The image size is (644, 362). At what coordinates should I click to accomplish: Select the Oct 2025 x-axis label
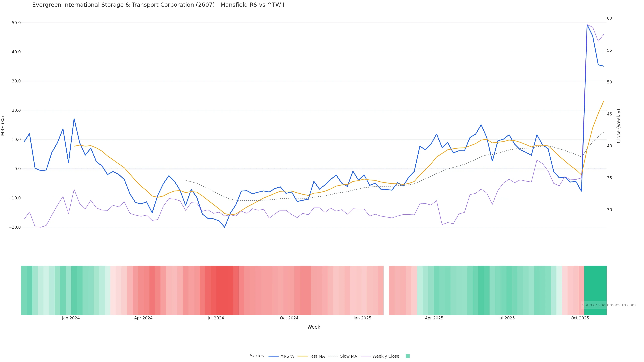[579, 318]
